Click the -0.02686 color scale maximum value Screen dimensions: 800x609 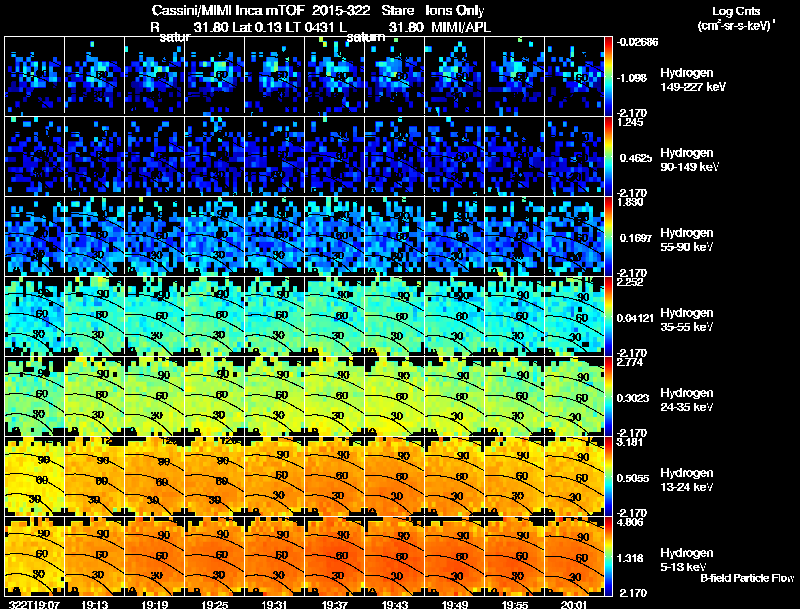click(637, 42)
